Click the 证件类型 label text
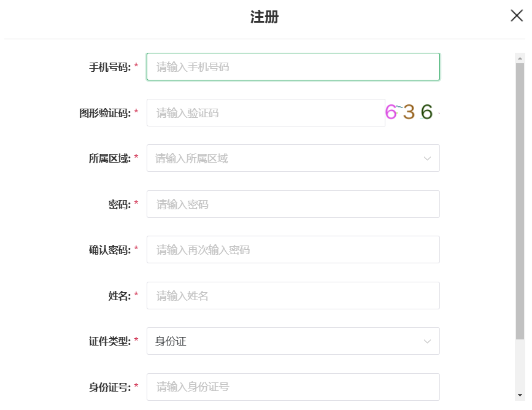The width and height of the screenshot is (532, 410). pyautogui.click(x=110, y=341)
